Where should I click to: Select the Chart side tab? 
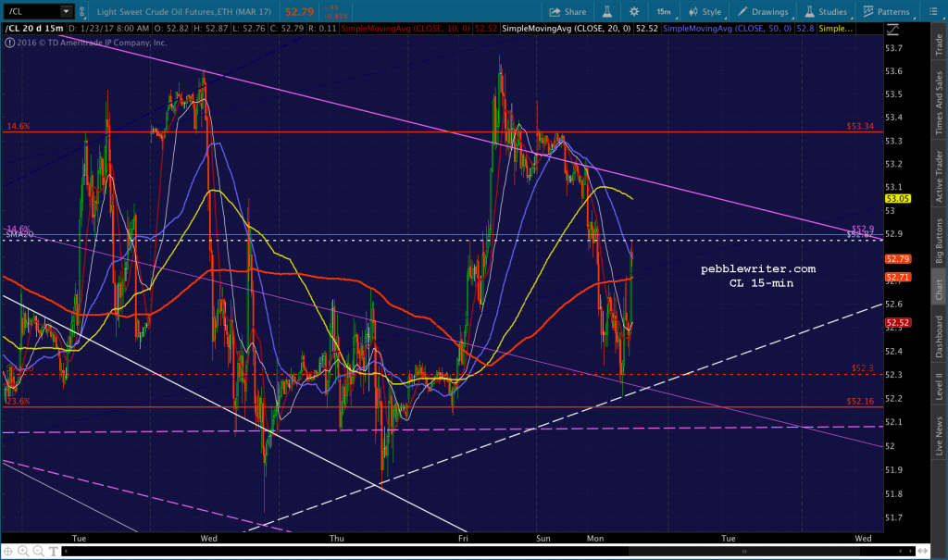[x=939, y=289]
